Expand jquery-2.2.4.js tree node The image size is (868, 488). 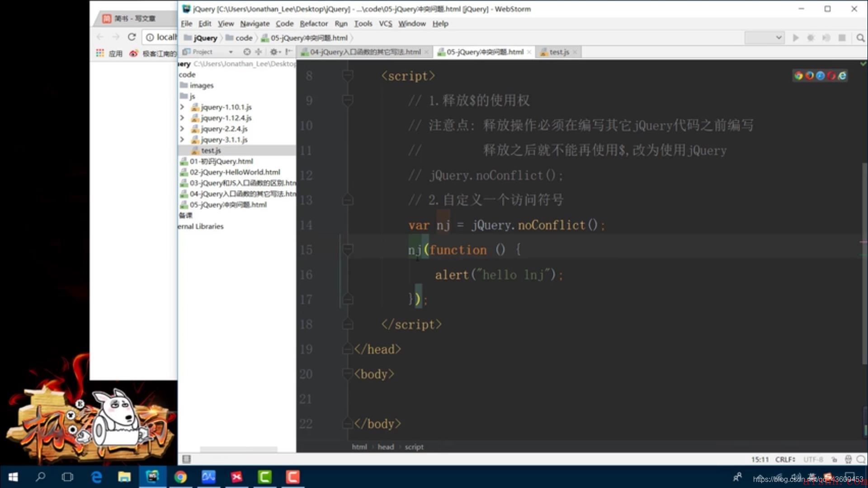[182, 129]
